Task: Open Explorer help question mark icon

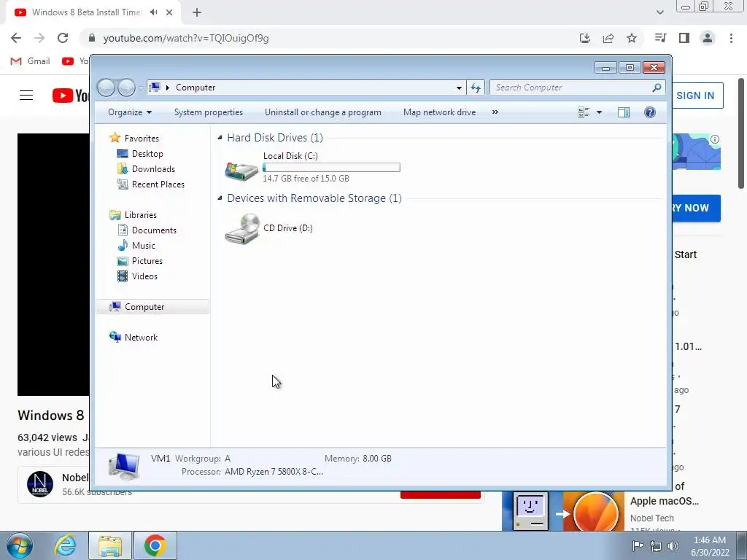Action: [650, 112]
